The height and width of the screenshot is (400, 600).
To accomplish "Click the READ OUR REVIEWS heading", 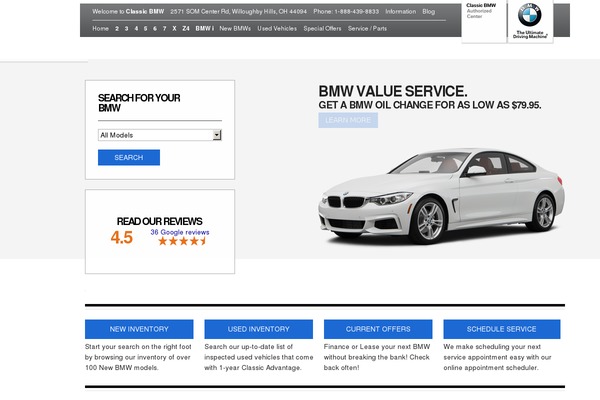I will coord(160,221).
